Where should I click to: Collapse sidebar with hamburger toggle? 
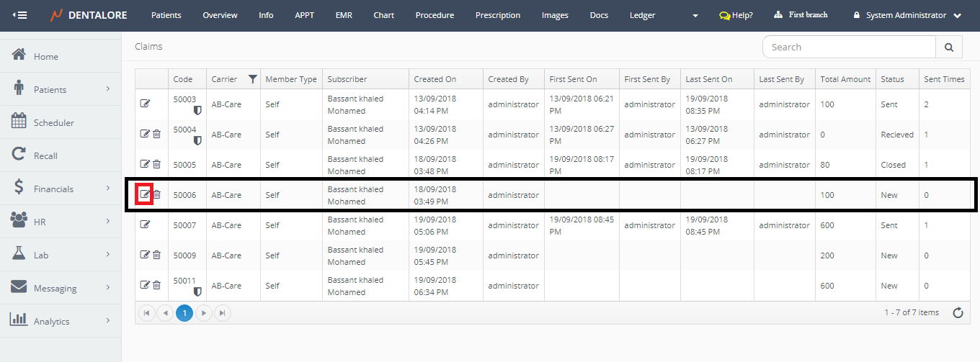[x=20, y=15]
